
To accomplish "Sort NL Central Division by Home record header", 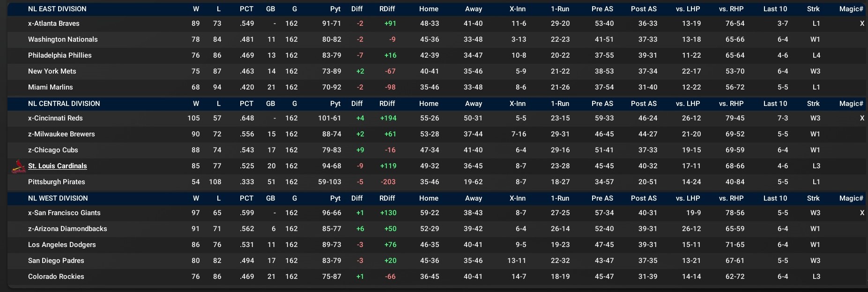I will tap(429, 104).
